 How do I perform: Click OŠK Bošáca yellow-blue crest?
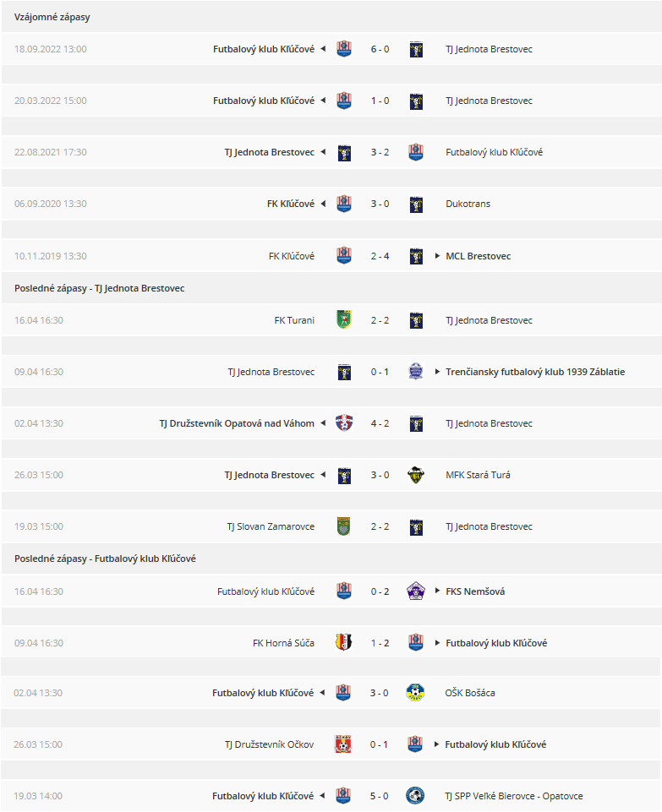[415, 693]
